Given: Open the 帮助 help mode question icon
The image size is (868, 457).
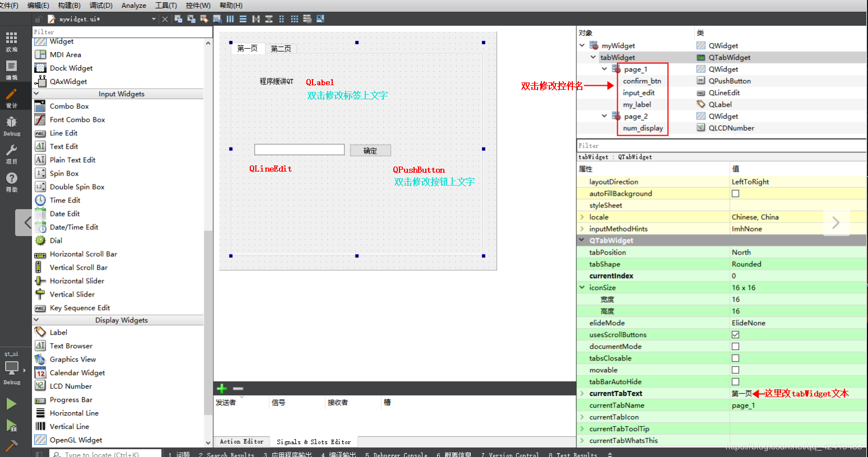Looking at the screenshot, I should coord(12,182).
